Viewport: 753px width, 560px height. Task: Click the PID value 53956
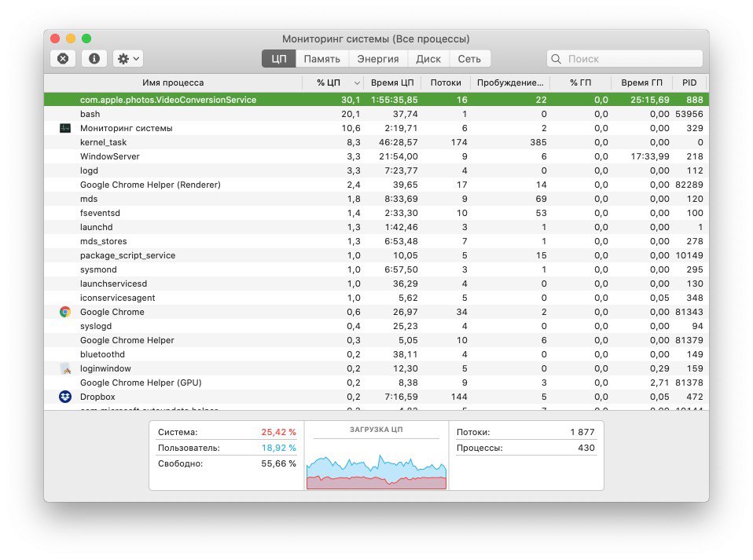(x=689, y=114)
